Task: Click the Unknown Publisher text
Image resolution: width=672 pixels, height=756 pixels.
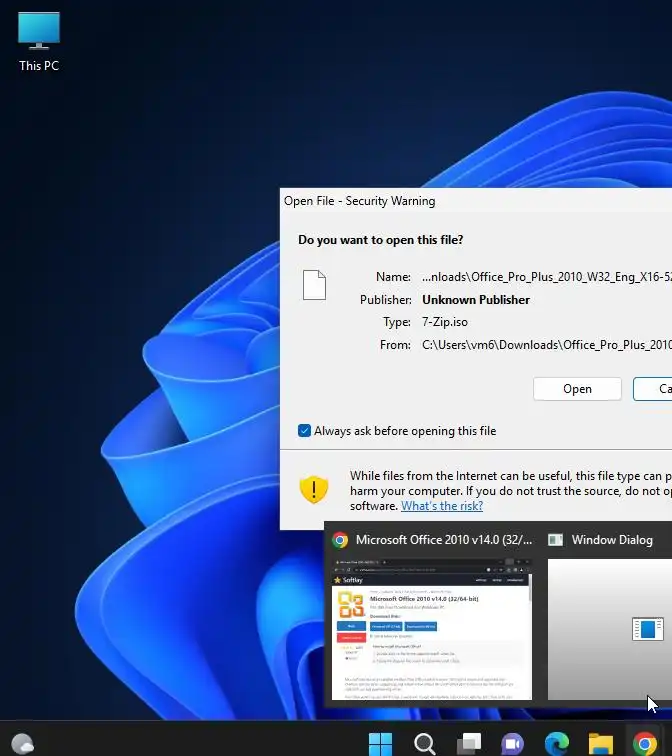Action: [x=476, y=300]
